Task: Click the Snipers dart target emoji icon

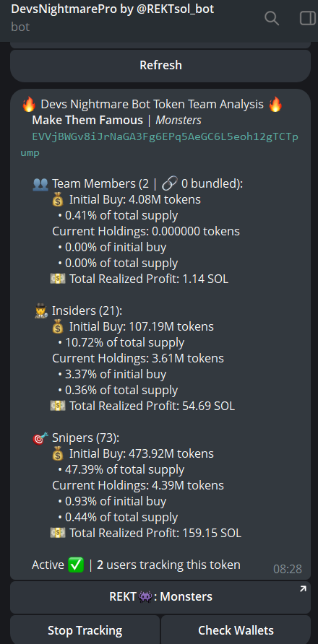Action: click(x=40, y=438)
